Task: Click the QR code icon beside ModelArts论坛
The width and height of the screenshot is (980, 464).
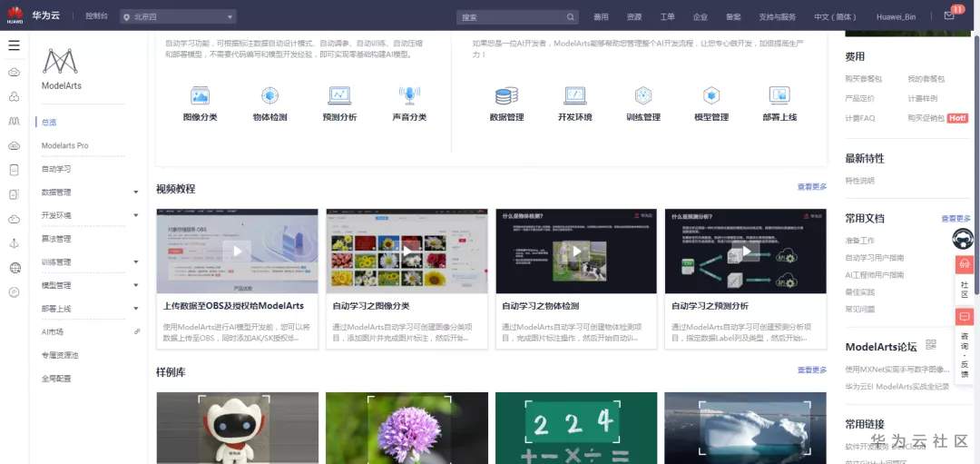Action: [931, 344]
